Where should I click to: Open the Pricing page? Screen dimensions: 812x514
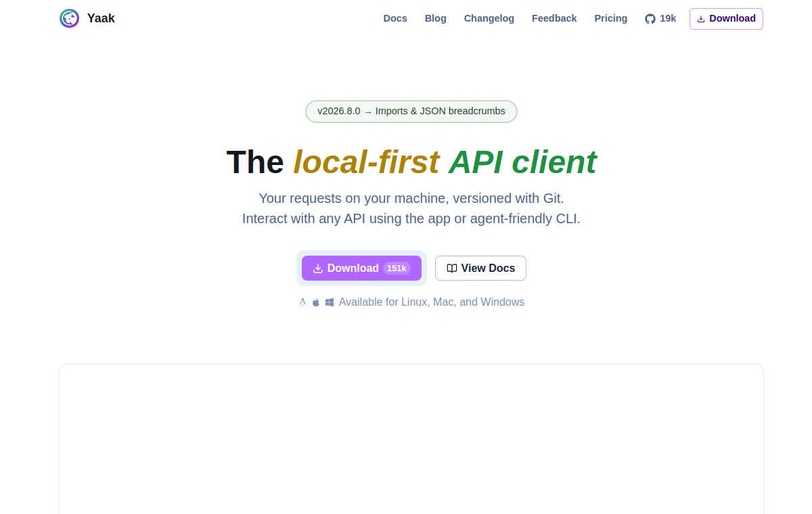click(x=611, y=18)
